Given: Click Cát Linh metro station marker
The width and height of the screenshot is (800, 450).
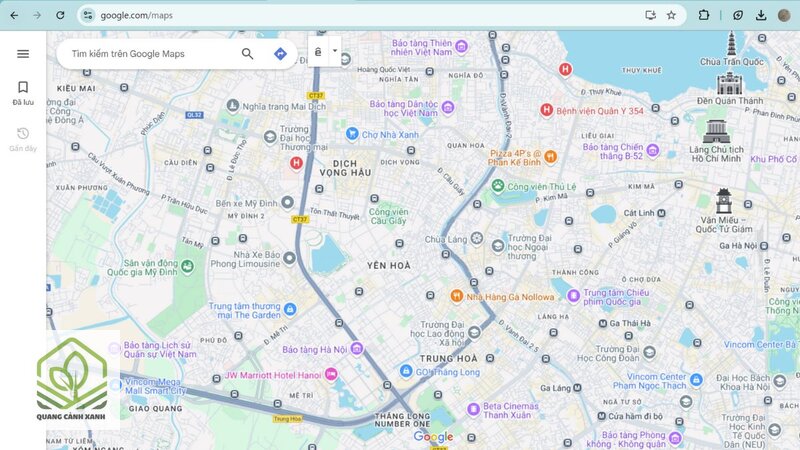Looking at the screenshot, I should 661,213.
